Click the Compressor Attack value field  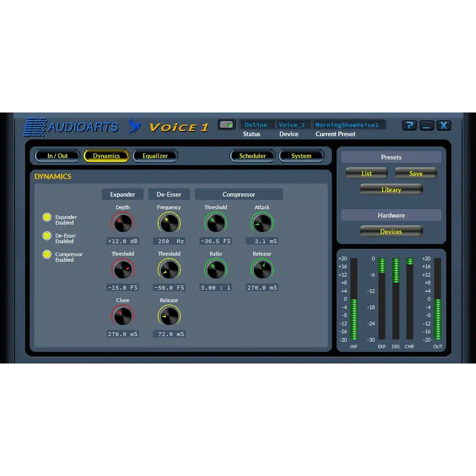click(262, 241)
